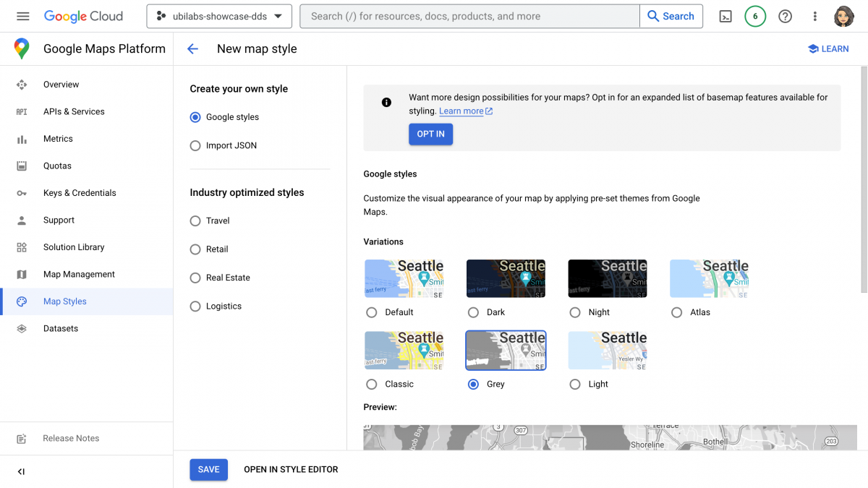
Task: Open the map style editor
Action: tap(290, 469)
